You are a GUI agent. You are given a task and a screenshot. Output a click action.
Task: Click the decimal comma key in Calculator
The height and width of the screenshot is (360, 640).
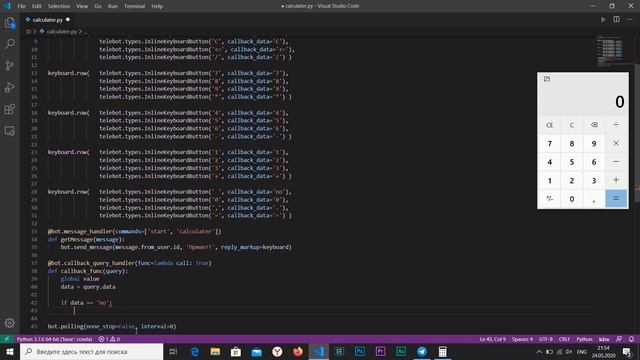click(594, 198)
